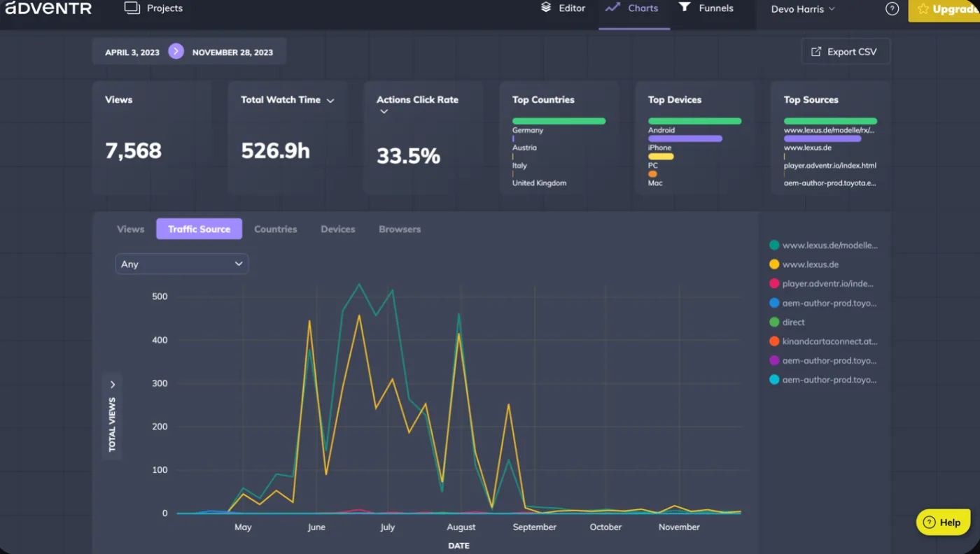Click the Upgrade star icon
The image size is (980, 554).
pos(923,9)
